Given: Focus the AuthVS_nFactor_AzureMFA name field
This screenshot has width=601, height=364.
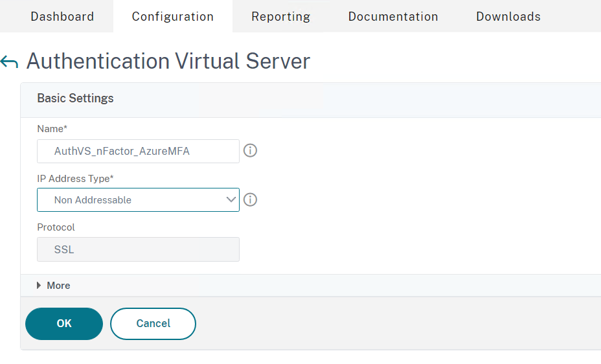Looking at the screenshot, I should click(138, 152).
